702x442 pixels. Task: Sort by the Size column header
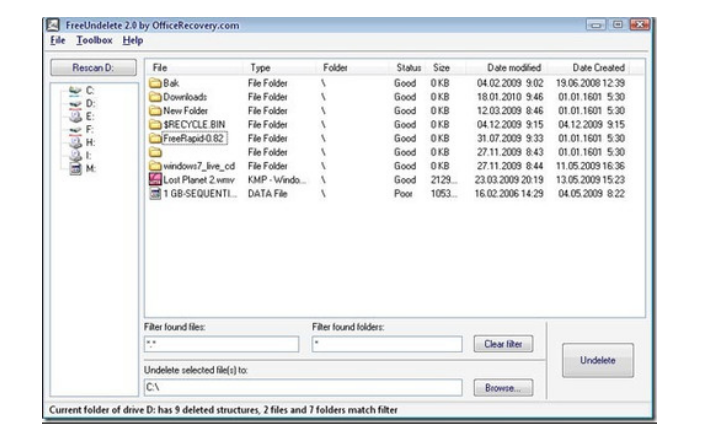tap(441, 68)
